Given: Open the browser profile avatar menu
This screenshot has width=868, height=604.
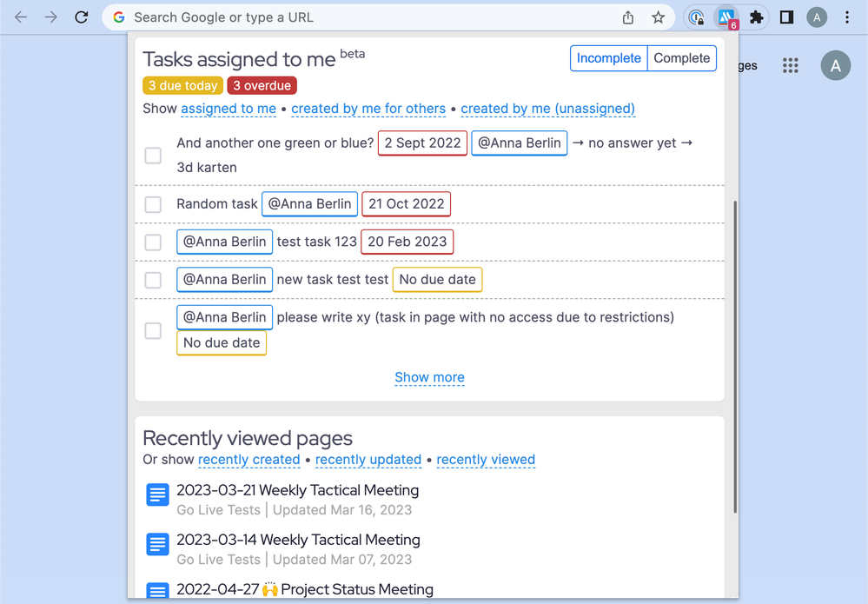Looking at the screenshot, I should click(x=816, y=17).
